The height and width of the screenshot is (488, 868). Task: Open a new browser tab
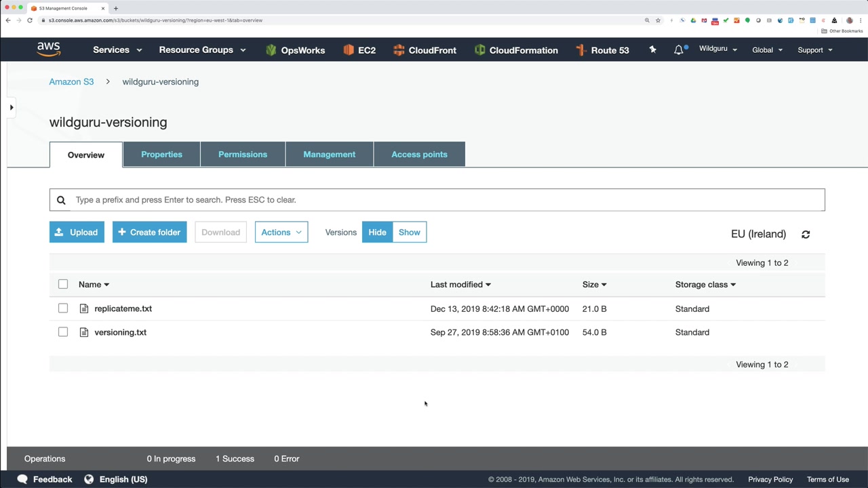click(x=116, y=8)
